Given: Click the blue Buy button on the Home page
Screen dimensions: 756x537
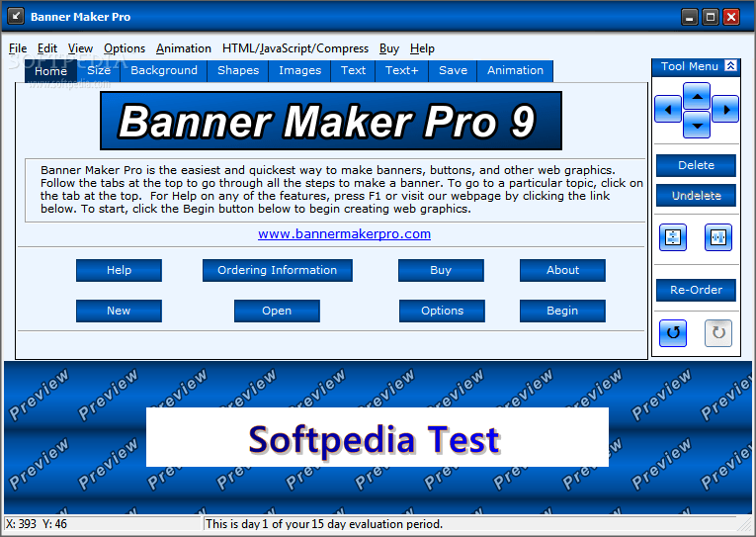Looking at the screenshot, I should click(x=441, y=270).
